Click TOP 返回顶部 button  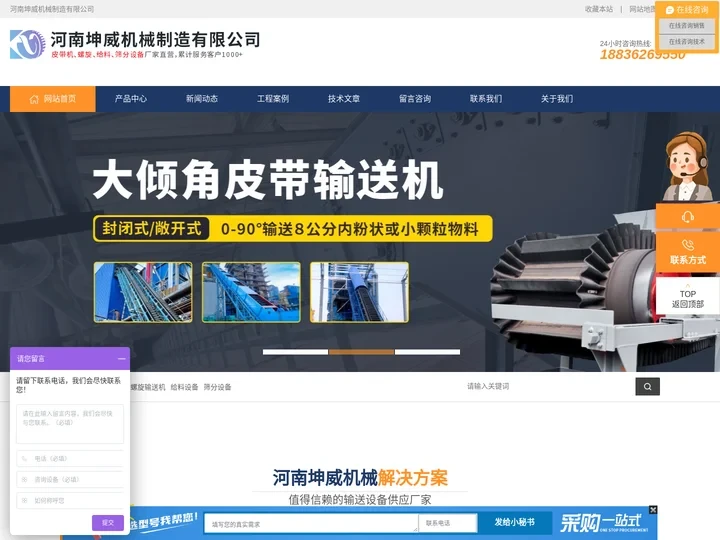(687, 298)
